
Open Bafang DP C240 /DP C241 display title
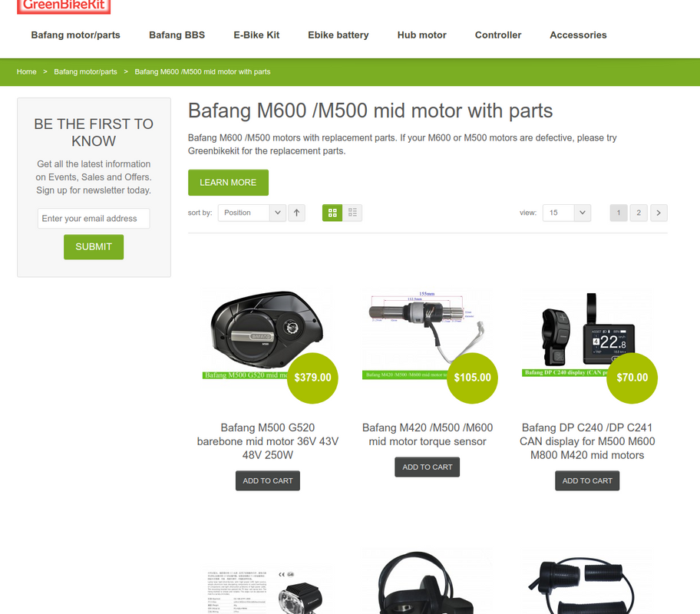coord(587,441)
